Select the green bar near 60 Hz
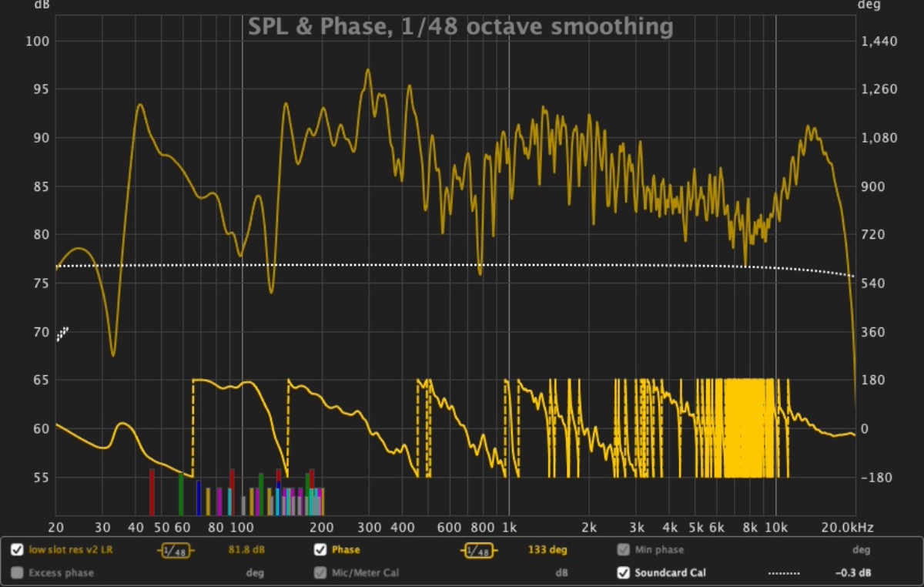This screenshot has height=587, width=924. (181, 494)
